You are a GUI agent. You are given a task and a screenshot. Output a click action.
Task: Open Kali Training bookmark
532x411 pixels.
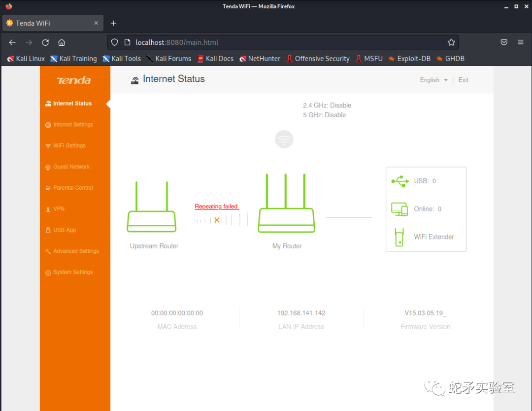coord(73,59)
